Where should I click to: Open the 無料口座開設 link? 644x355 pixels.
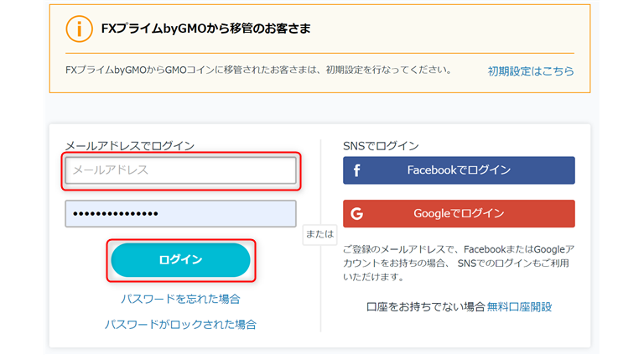(520, 307)
